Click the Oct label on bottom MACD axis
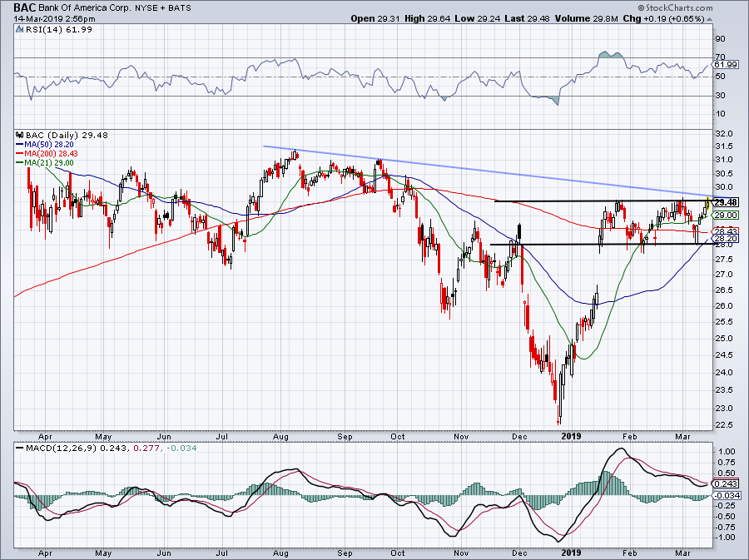Image resolution: width=749 pixels, height=560 pixels. [398, 553]
